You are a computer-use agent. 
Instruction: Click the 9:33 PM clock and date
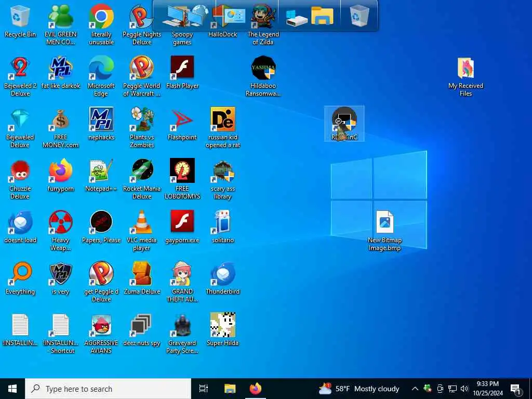coord(487,389)
